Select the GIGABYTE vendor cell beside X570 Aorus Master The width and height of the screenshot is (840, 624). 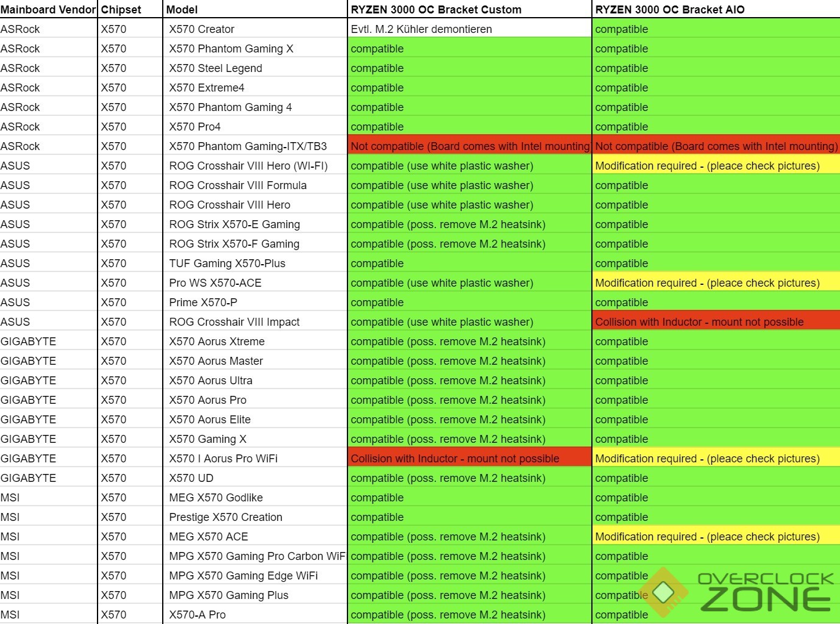[x=48, y=360]
